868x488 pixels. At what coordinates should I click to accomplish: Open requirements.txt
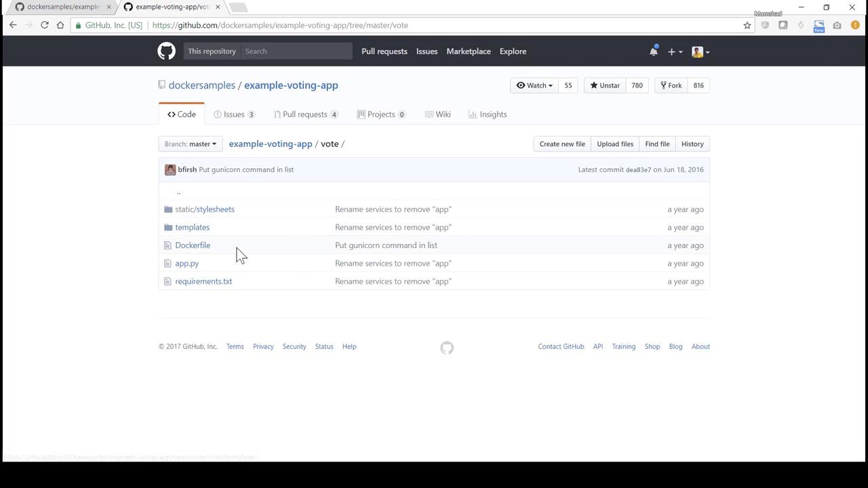(203, 281)
